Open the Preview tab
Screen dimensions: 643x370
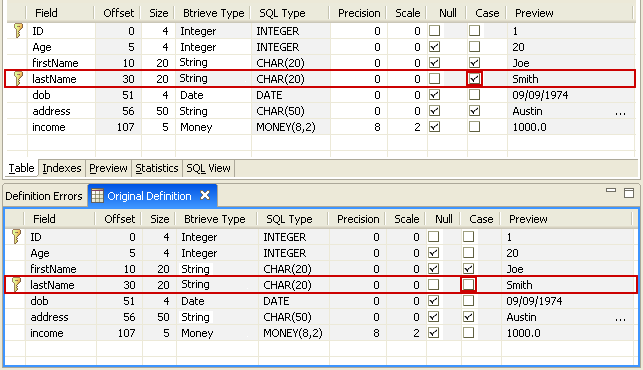(x=108, y=168)
